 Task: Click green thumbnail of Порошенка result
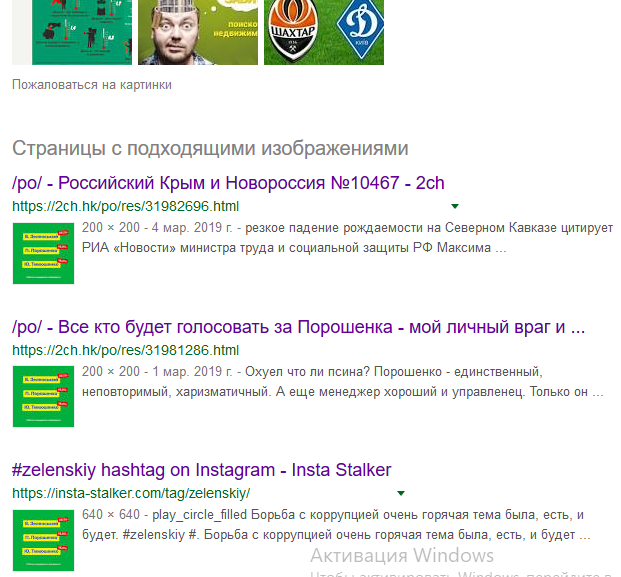coord(44,396)
